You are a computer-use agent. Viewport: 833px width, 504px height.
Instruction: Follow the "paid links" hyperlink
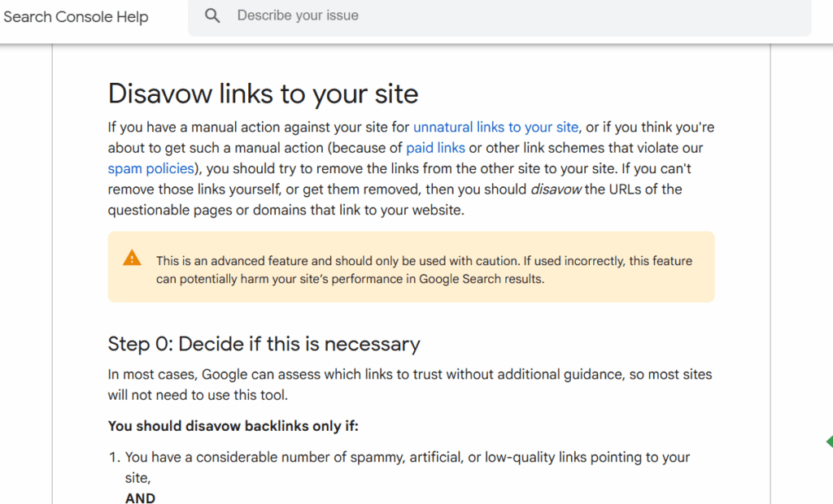[x=436, y=148]
